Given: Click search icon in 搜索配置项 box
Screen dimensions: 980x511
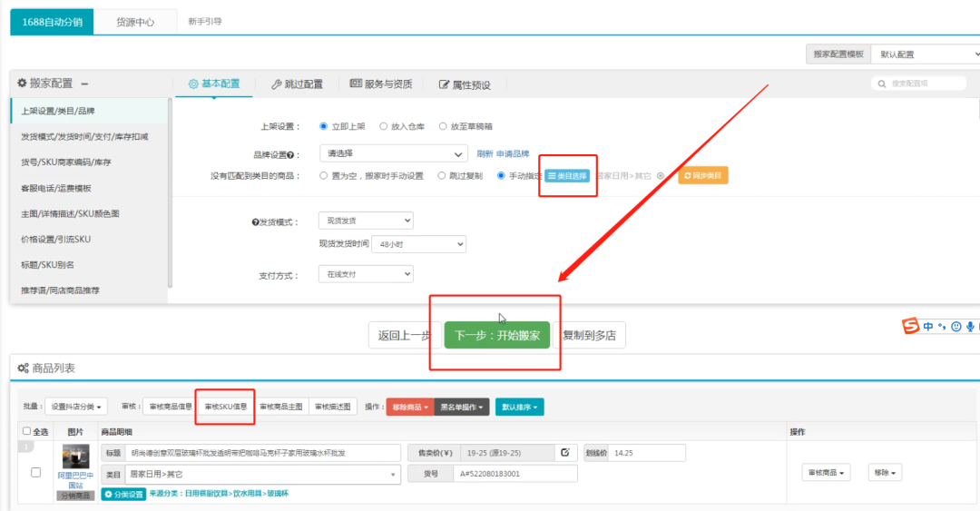Looking at the screenshot, I should coord(882,84).
